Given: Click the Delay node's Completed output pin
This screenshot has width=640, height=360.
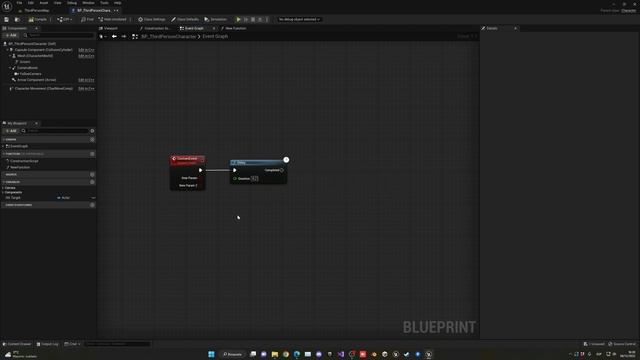Looking at the screenshot, I should click(282, 170).
